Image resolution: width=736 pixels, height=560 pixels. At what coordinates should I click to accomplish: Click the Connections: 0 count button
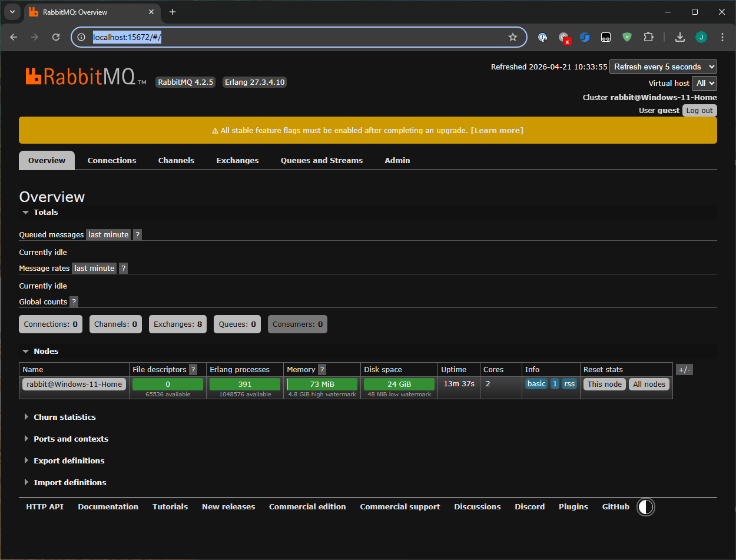point(51,324)
